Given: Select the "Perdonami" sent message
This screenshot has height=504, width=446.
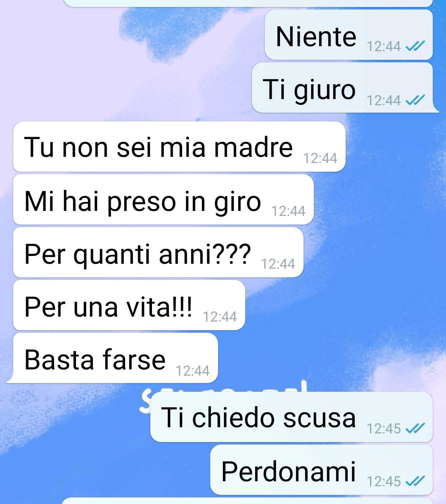Looking at the screenshot, I should pos(321,470).
